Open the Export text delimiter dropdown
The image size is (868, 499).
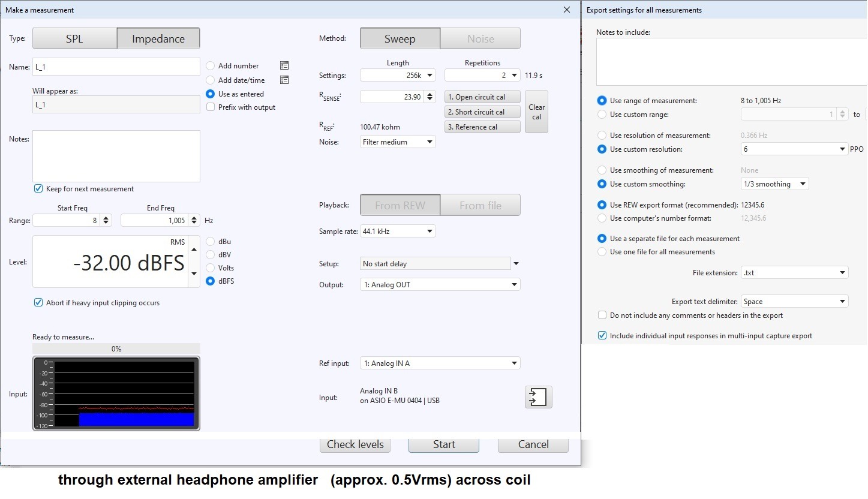click(795, 302)
